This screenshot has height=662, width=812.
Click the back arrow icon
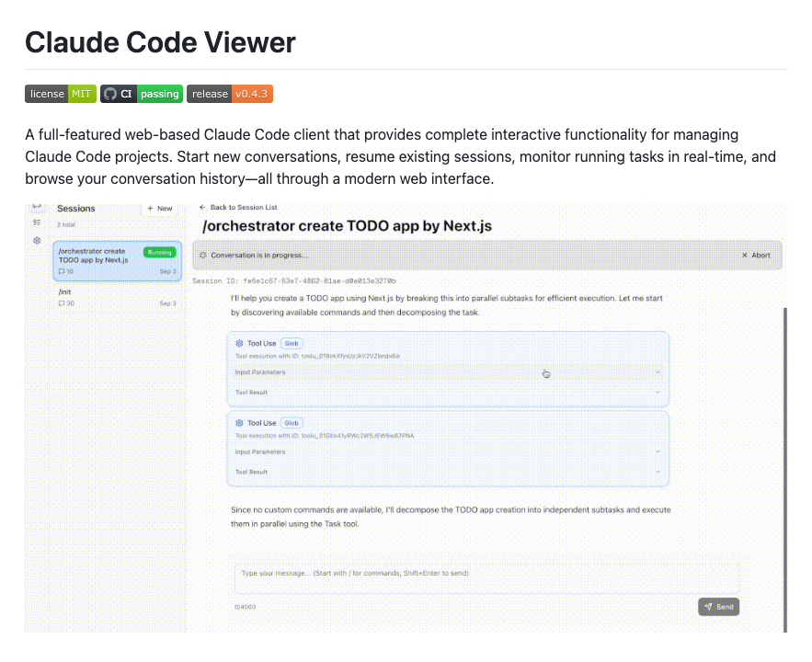point(202,207)
